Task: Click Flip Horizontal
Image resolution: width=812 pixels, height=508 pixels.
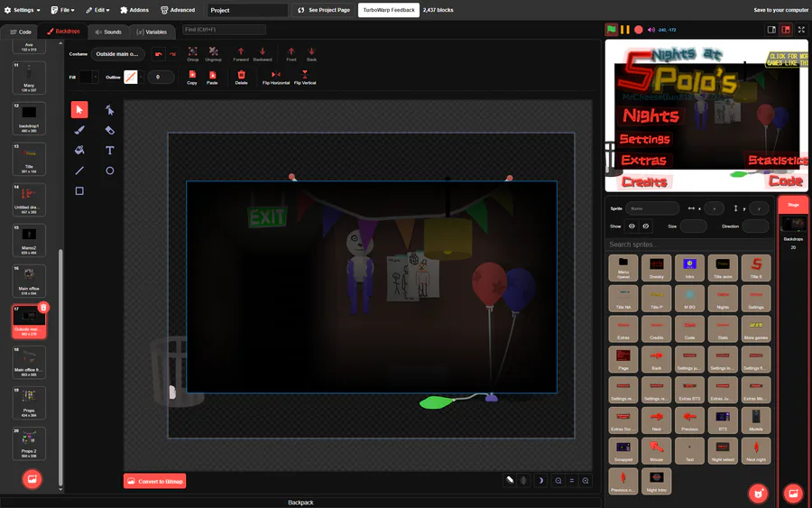Action: click(x=276, y=78)
